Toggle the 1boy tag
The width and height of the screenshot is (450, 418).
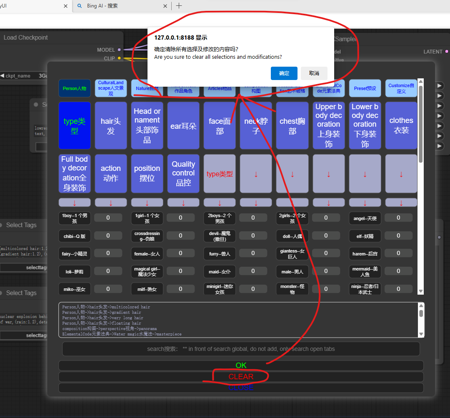pyautogui.click(x=75, y=218)
